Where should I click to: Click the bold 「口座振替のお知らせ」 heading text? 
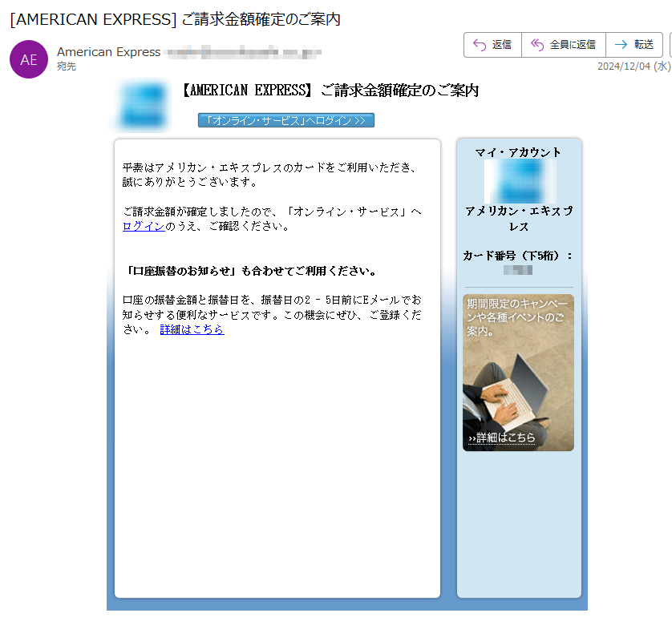(x=252, y=271)
